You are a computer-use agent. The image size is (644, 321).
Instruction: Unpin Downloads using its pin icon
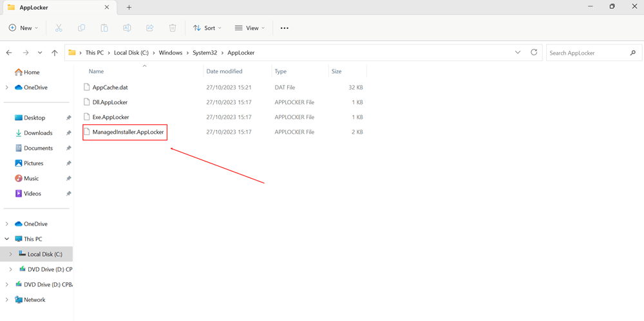coord(69,133)
